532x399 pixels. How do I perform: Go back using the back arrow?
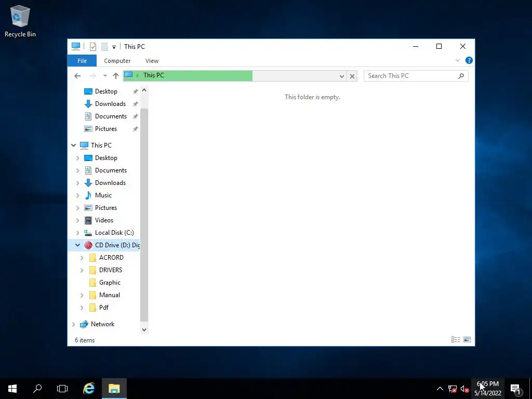(77, 76)
